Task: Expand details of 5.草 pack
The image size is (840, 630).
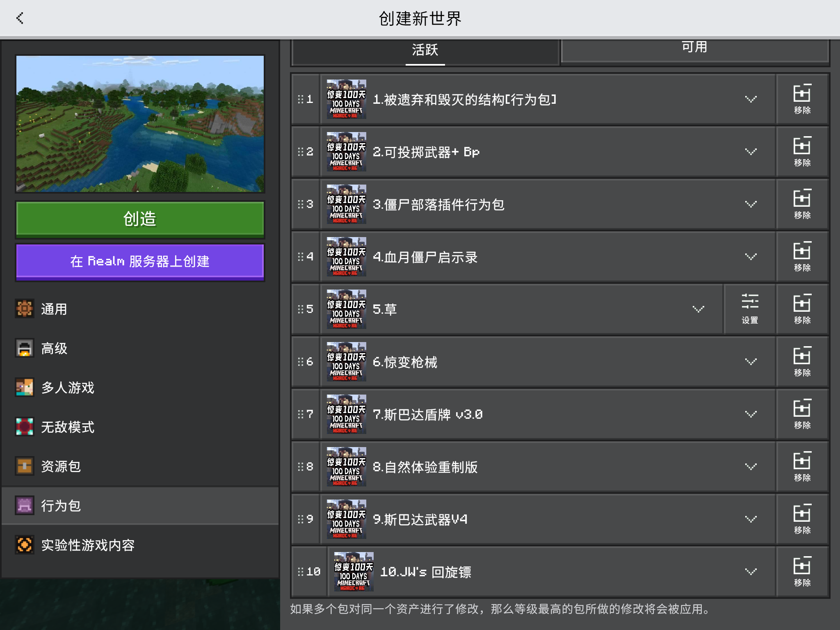Action: pyautogui.click(x=698, y=309)
